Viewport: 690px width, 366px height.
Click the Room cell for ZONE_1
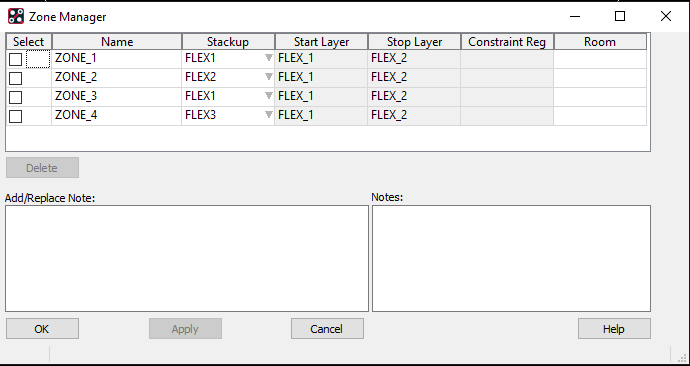pos(600,59)
